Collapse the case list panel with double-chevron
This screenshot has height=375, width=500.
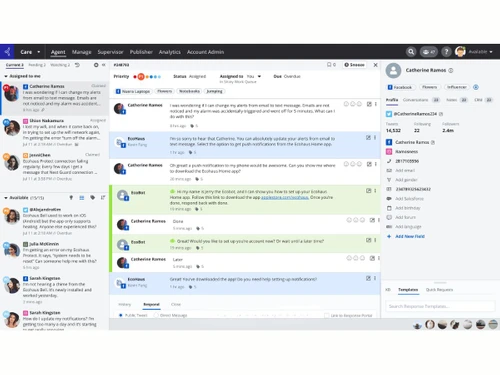104,65
